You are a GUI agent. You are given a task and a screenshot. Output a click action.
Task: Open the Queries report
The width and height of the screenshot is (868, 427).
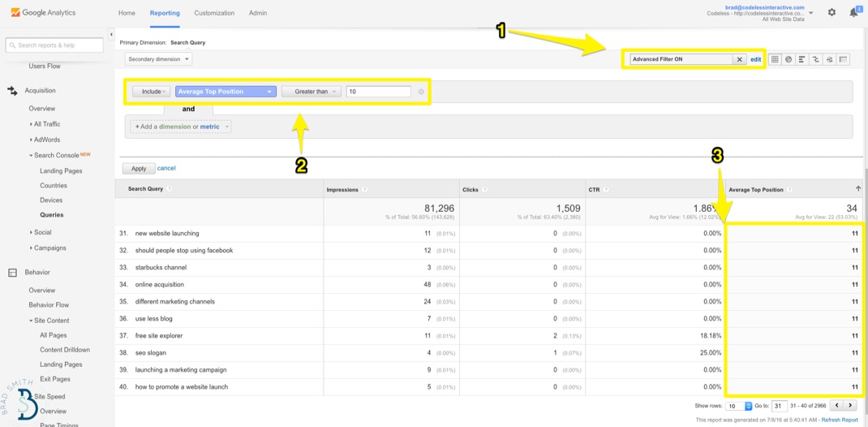[x=51, y=215]
